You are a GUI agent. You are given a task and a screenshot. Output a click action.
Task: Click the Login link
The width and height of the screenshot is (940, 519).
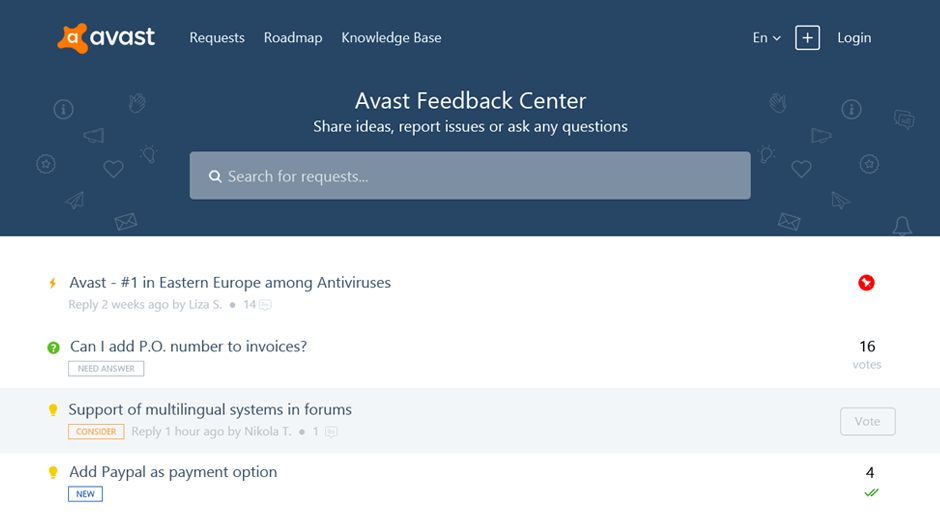click(x=854, y=38)
